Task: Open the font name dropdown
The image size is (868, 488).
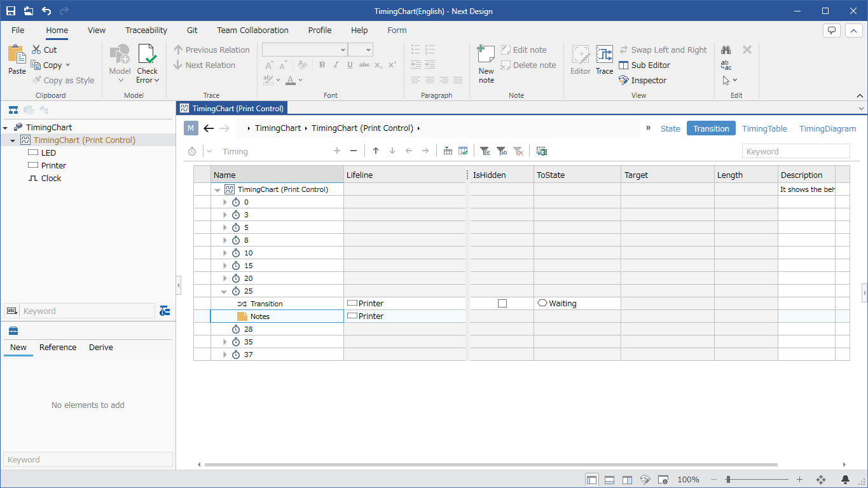Action: pos(343,50)
